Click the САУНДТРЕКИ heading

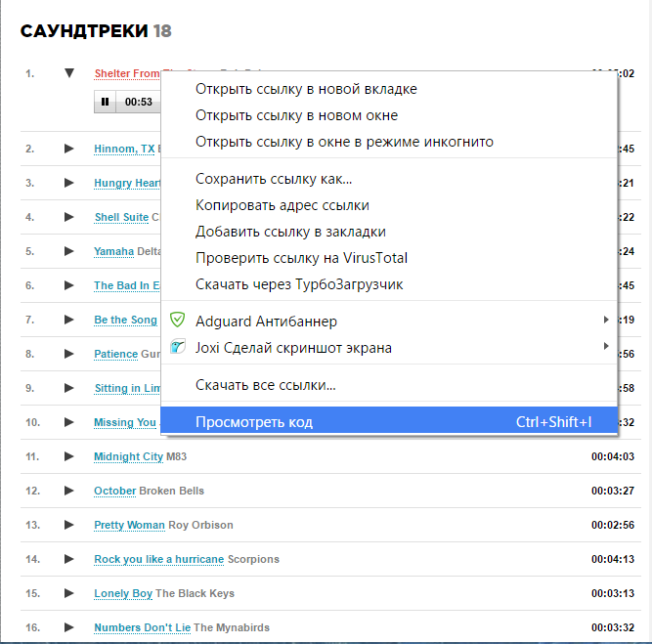[x=84, y=30]
